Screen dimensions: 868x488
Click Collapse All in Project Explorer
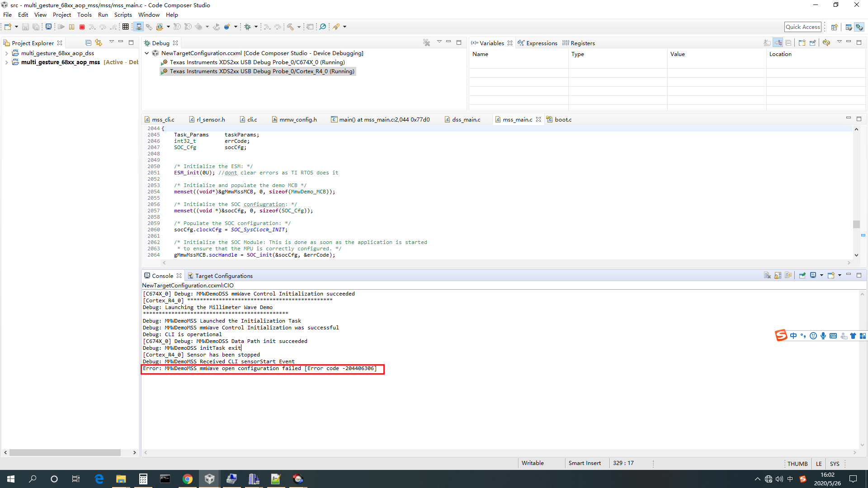pos(89,43)
